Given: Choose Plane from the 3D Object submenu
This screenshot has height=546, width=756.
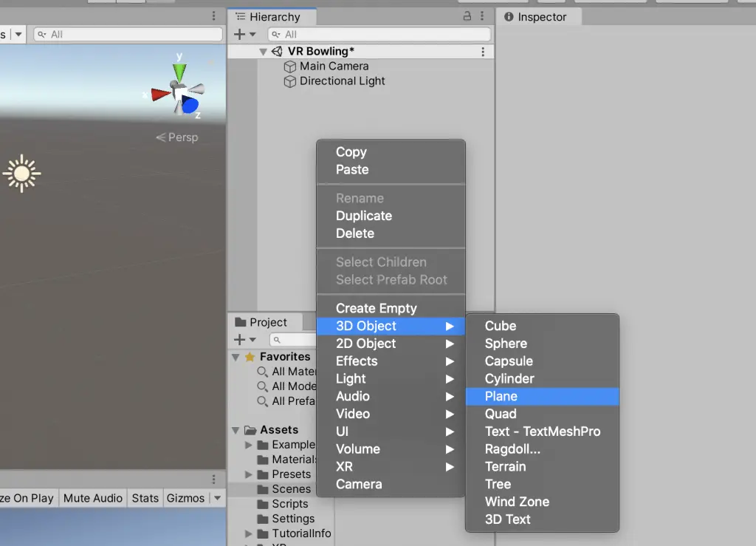Looking at the screenshot, I should [x=542, y=397].
